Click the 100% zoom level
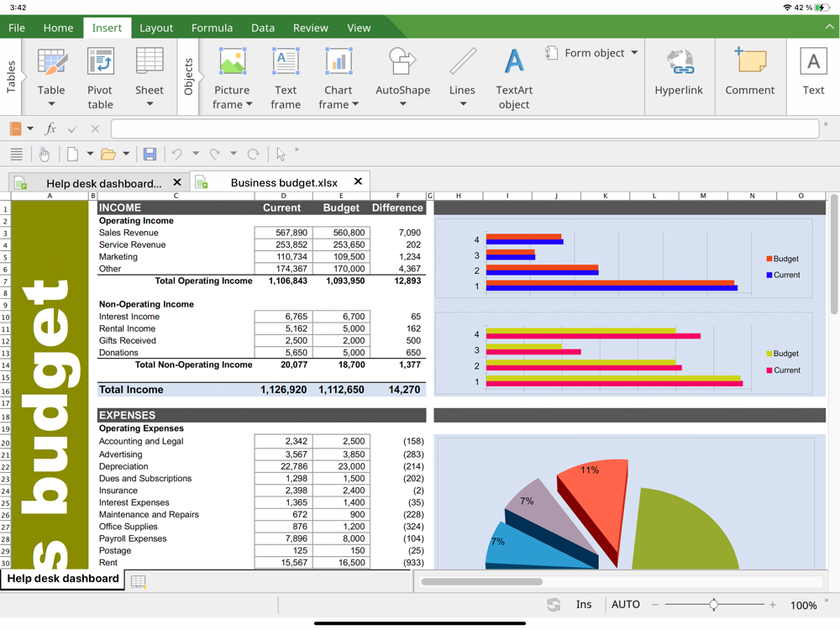Viewport: 840px width, 630px height. coord(804,606)
